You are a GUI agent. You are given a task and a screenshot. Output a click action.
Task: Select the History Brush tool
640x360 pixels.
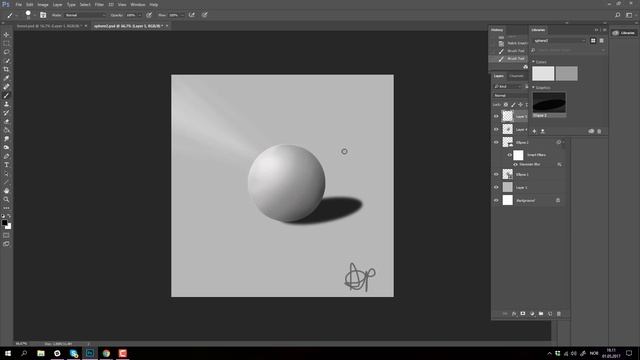coord(6,113)
